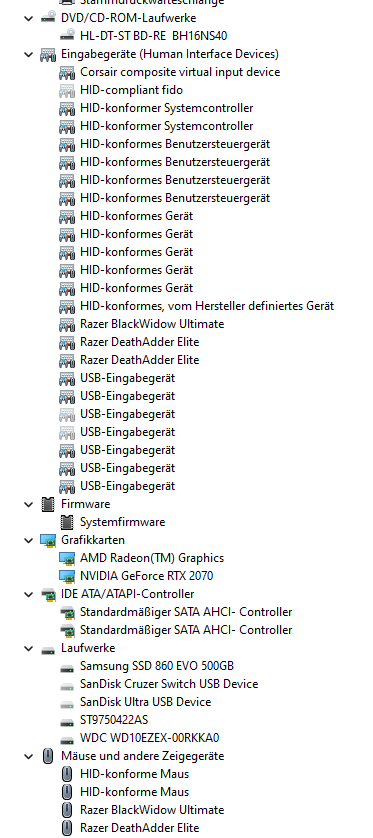This screenshot has width=373, height=838.
Task: Click the icon next to Corsair composite virtual input device
Action: (67, 72)
